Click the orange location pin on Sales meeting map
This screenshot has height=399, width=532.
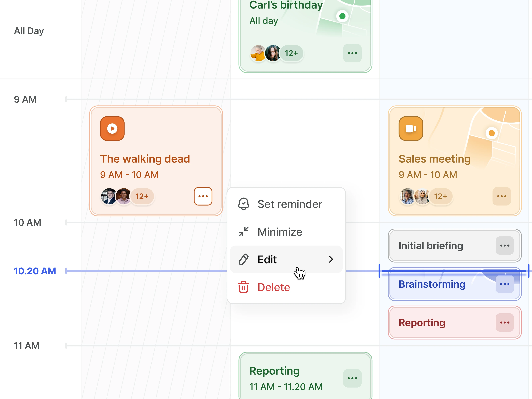coord(492,133)
